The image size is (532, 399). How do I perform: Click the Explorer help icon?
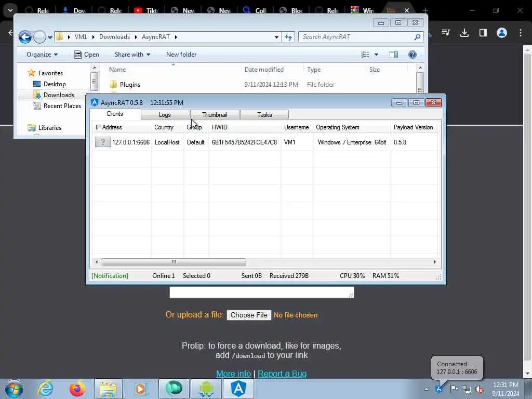412,55
